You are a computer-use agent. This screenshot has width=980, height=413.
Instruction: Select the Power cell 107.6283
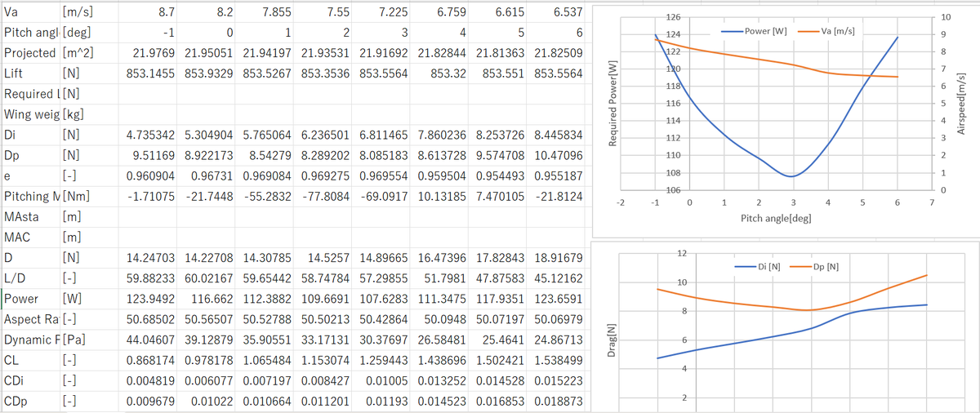click(x=382, y=299)
